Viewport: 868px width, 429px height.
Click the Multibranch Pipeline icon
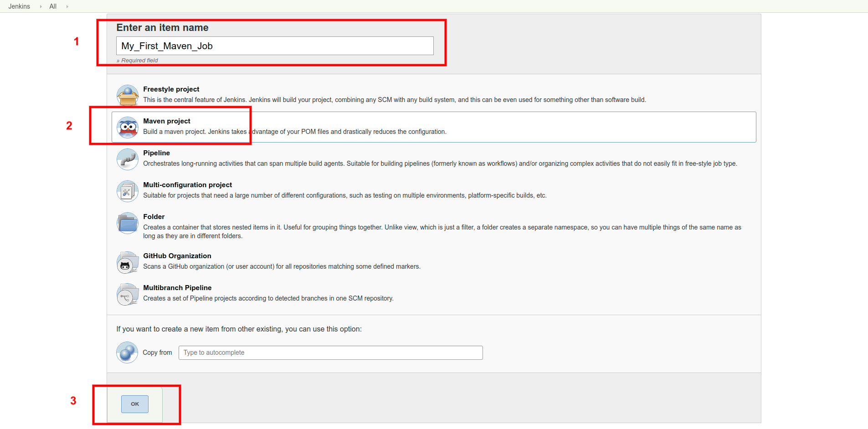pos(128,294)
